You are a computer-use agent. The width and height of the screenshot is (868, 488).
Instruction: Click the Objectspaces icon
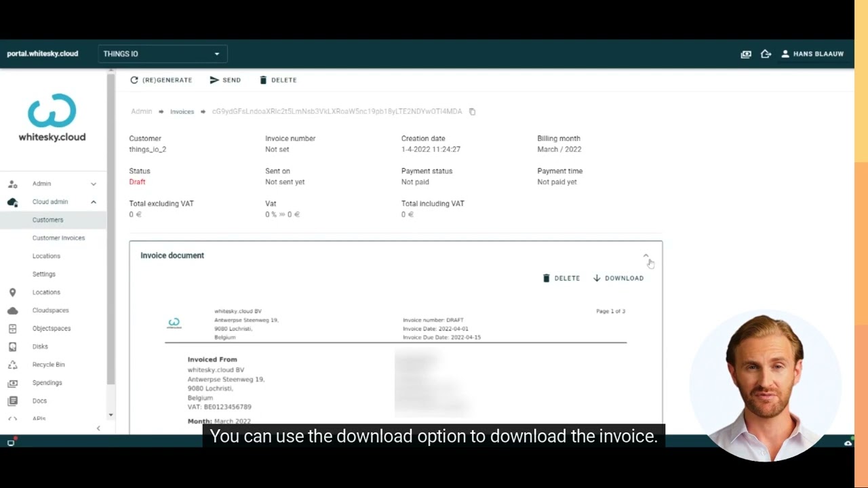click(12, 329)
